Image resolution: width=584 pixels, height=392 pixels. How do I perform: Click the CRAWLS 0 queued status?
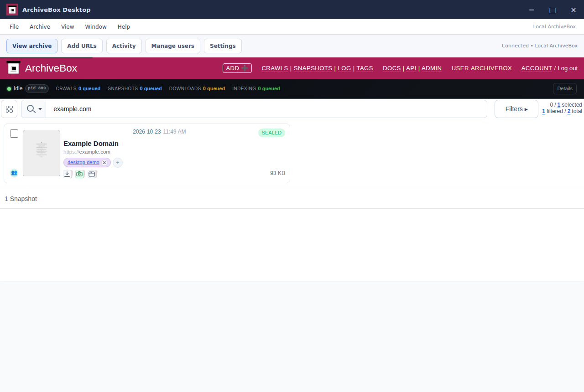tap(78, 88)
